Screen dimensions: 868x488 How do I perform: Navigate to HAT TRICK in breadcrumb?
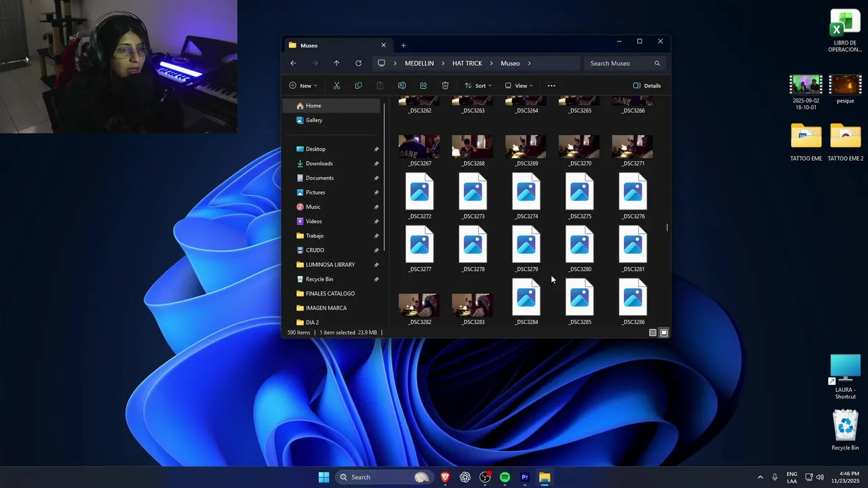467,63
